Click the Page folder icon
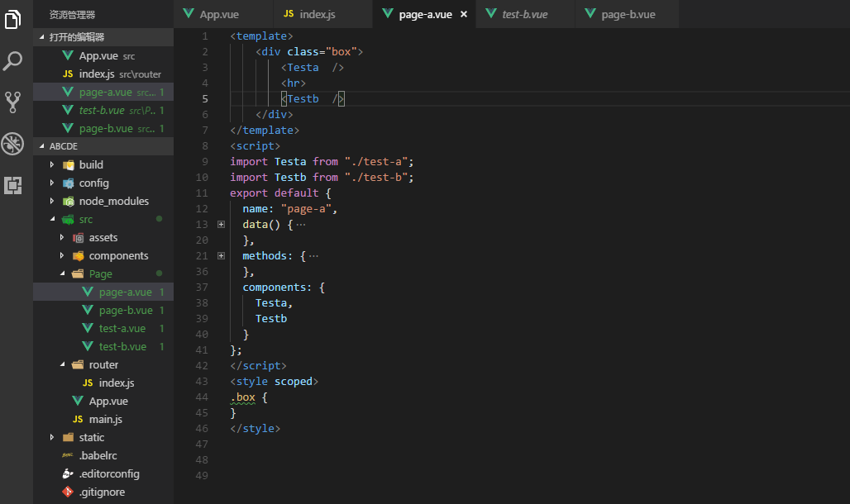The image size is (850, 504). pyautogui.click(x=78, y=273)
